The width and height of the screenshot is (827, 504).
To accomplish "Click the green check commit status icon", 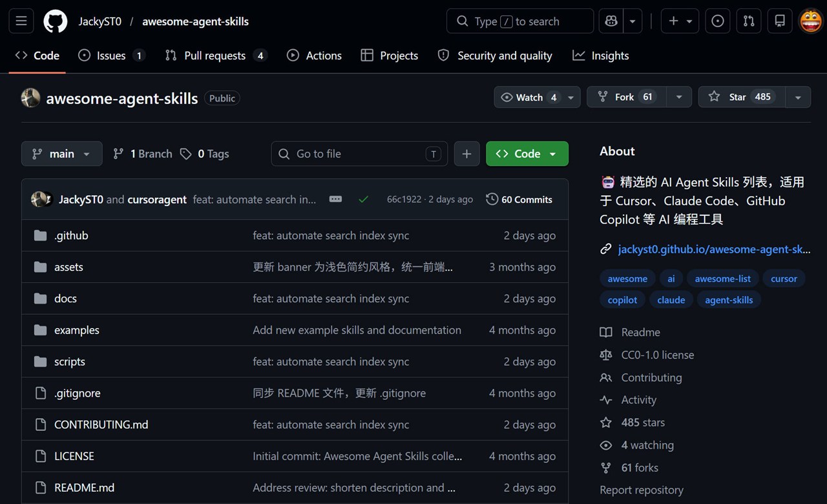I will pyautogui.click(x=363, y=200).
